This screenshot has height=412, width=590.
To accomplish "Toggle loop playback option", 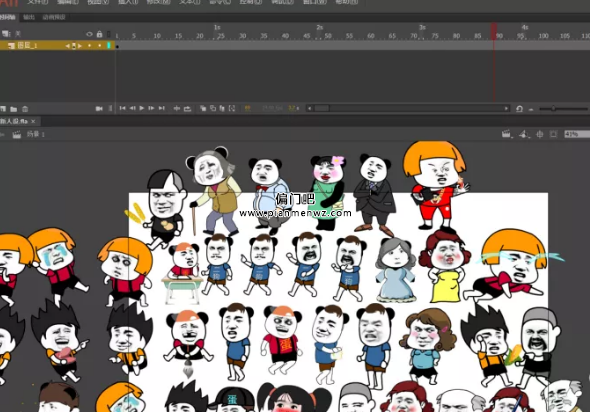I will coord(187,109).
